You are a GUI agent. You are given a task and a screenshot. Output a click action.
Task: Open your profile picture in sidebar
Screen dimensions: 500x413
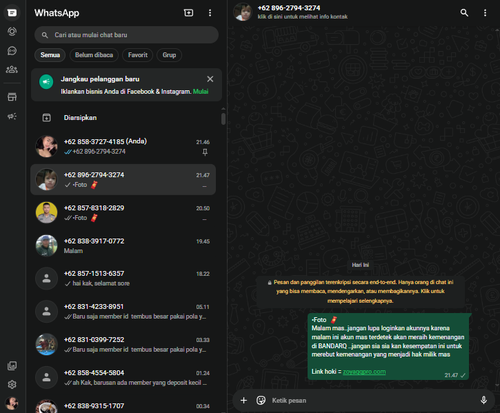[12, 403]
